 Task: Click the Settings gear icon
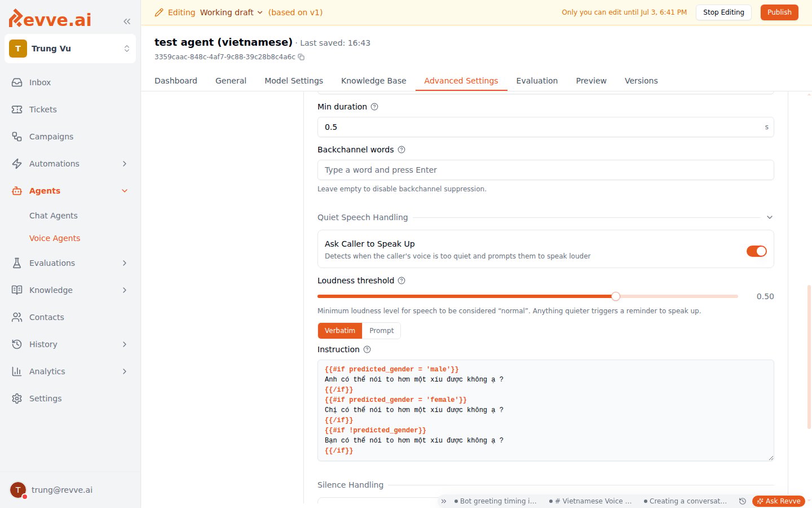(17, 398)
